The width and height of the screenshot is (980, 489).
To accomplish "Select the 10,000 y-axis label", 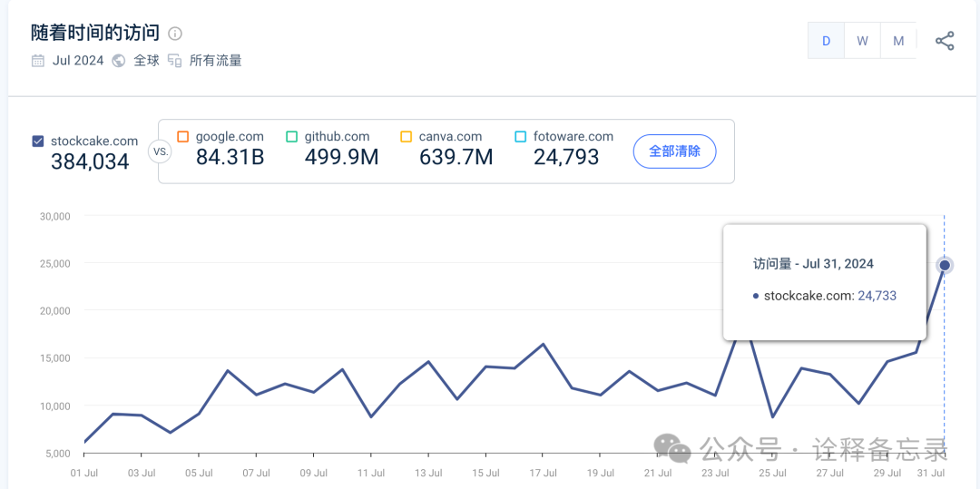I will pos(55,406).
